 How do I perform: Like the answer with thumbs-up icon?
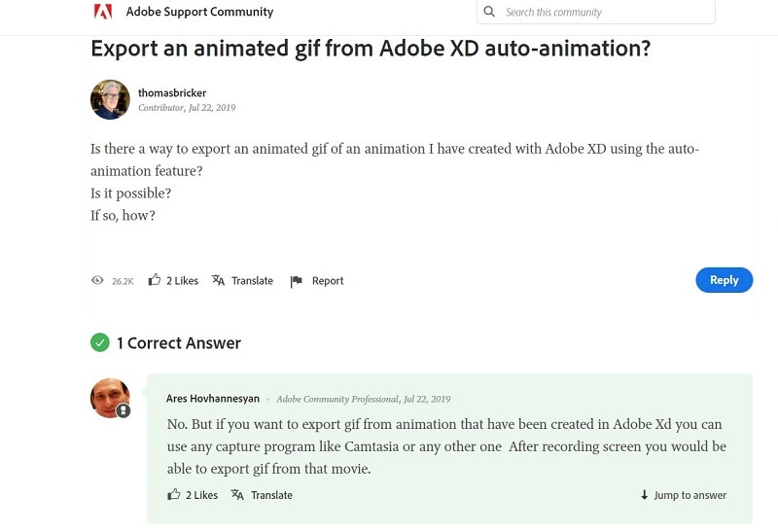click(x=174, y=495)
